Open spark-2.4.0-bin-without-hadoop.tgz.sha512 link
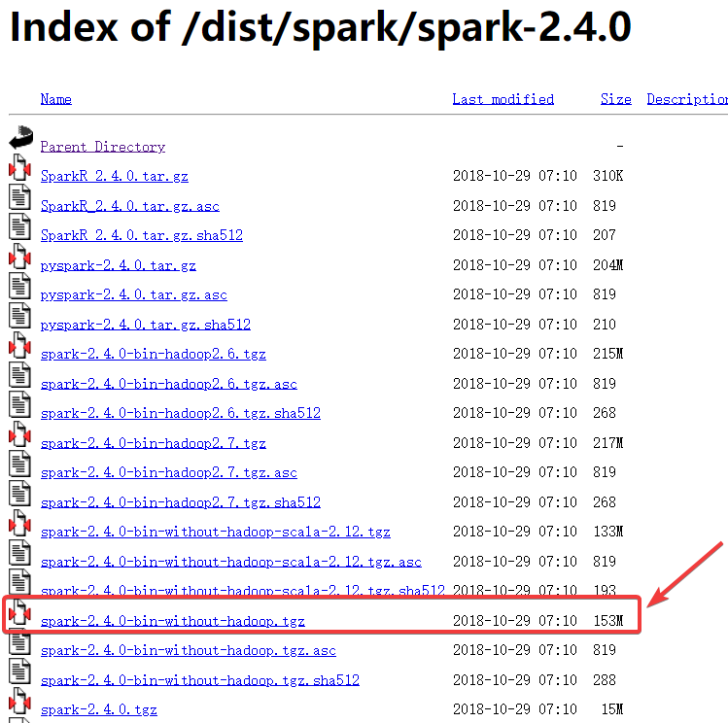This screenshot has height=723, width=728. pos(200,680)
